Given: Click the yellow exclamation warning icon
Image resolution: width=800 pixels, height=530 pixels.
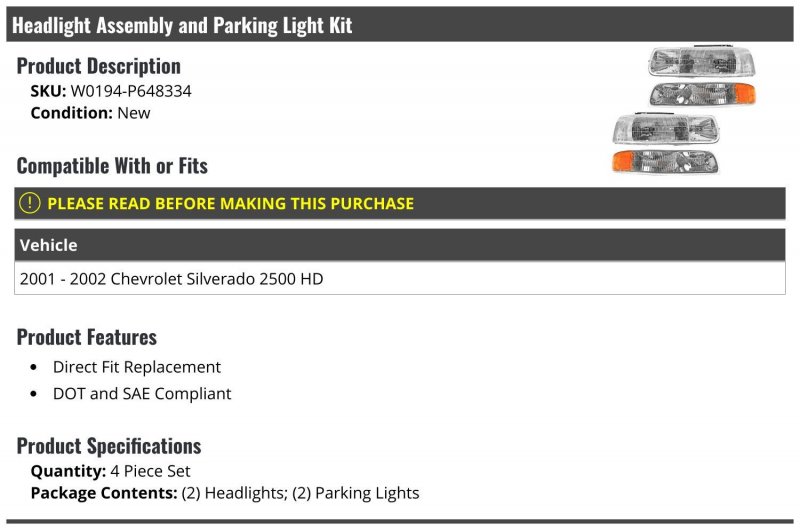Looking at the screenshot, I should pyautogui.click(x=30, y=203).
